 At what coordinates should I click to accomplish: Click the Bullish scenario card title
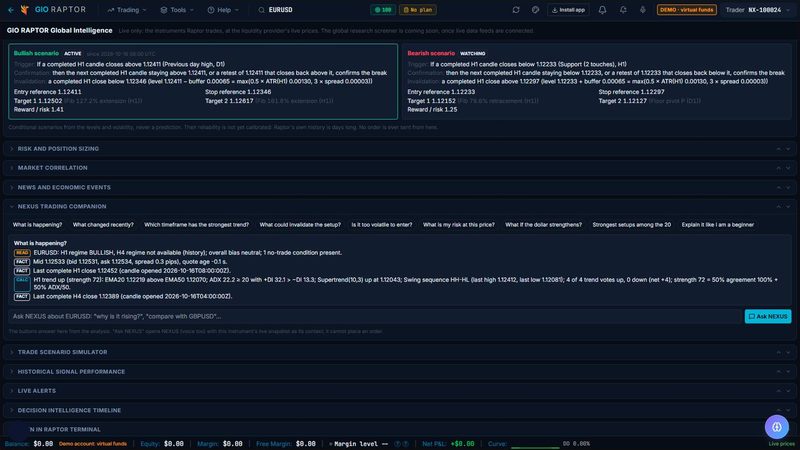coord(36,53)
